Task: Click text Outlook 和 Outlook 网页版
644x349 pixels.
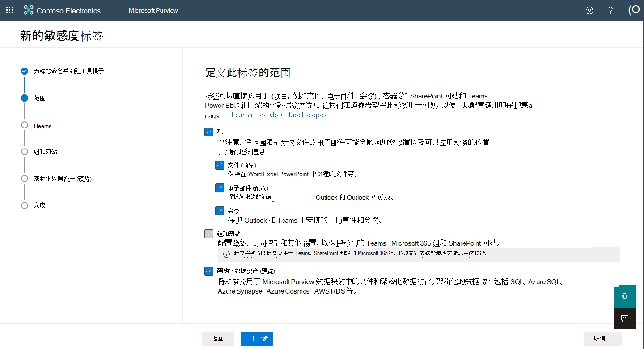Action: coord(355,197)
